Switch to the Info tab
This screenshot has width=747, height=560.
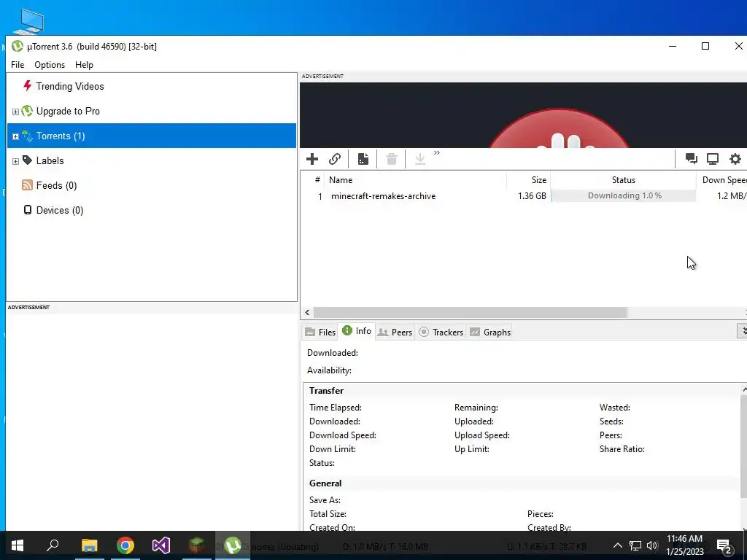tap(357, 331)
